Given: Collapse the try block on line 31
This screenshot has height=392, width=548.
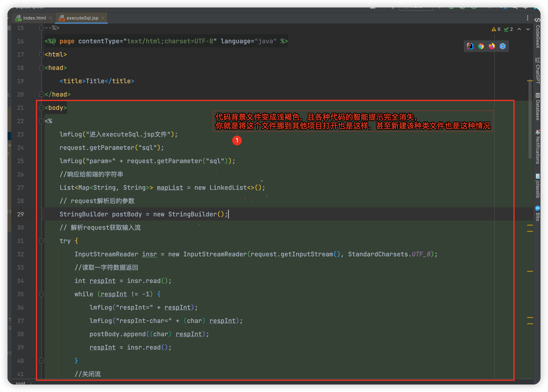Looking at the screenshot, I should [42, 241].
